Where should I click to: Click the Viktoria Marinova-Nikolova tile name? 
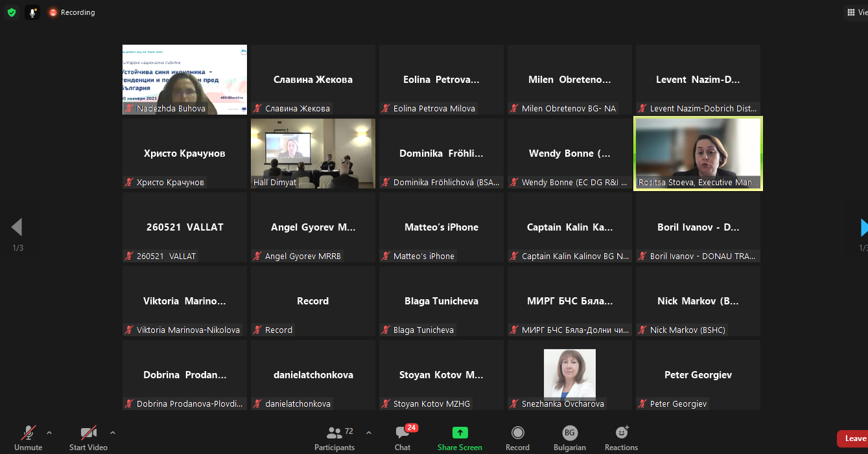185,301
